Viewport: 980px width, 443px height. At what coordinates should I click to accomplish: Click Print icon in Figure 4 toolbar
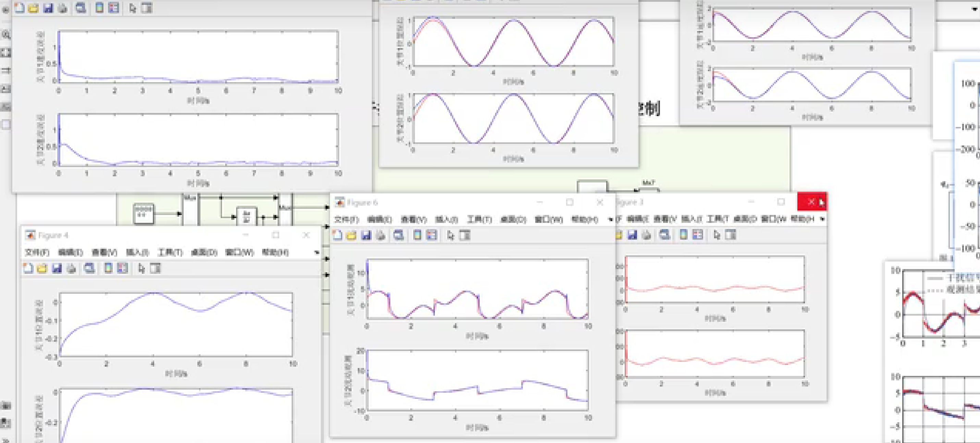pos(71,269)
